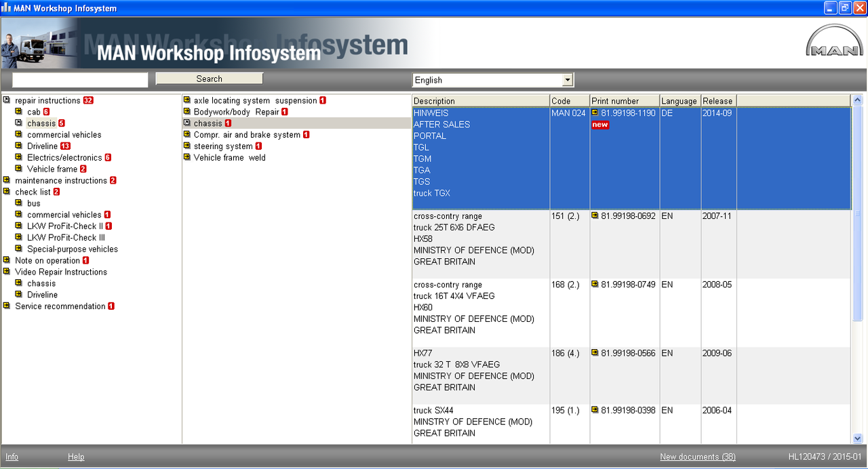Expand the Video Repair Instructions node
Screen dimensions: 868x469
click(6, 271)
